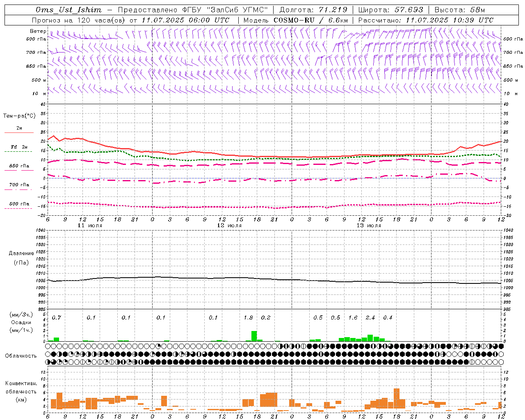Click the Широта: 57.693 value

pyautogui.click(x=390, y=10)
